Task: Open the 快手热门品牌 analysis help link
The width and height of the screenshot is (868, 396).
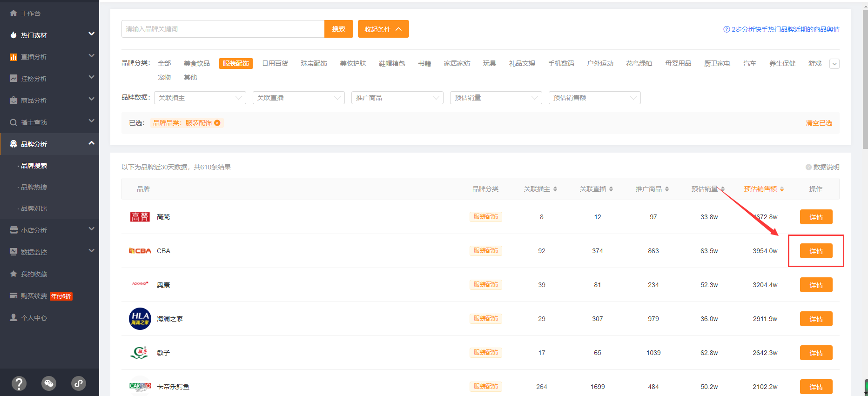Action: tap(781, 29)
